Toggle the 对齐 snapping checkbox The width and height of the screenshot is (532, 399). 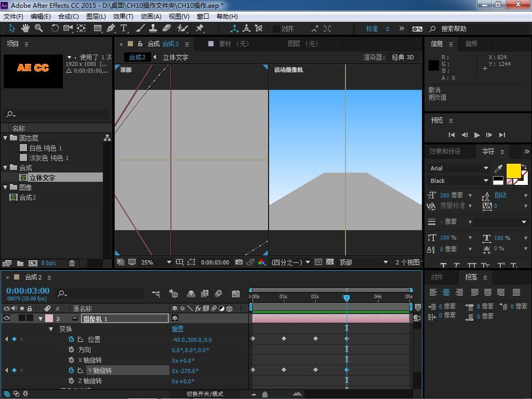click(x=276, y=29)
